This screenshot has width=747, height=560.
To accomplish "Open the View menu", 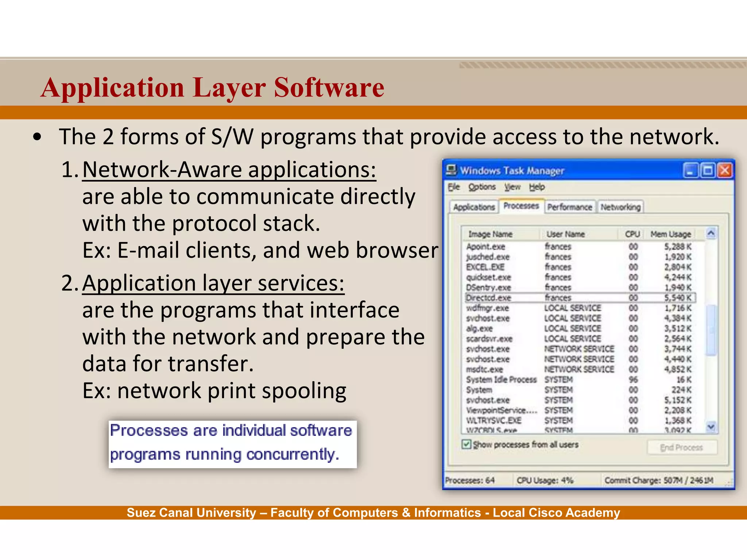I will (512, 187).
